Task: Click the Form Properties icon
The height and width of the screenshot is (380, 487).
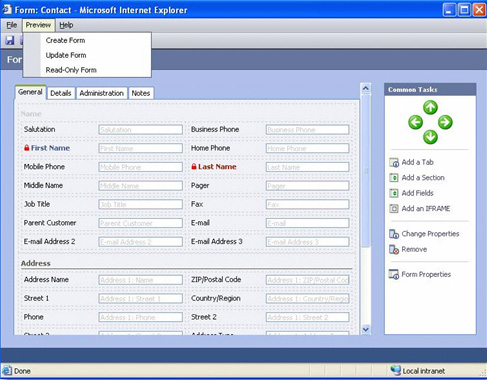Action: click(394, 275)
